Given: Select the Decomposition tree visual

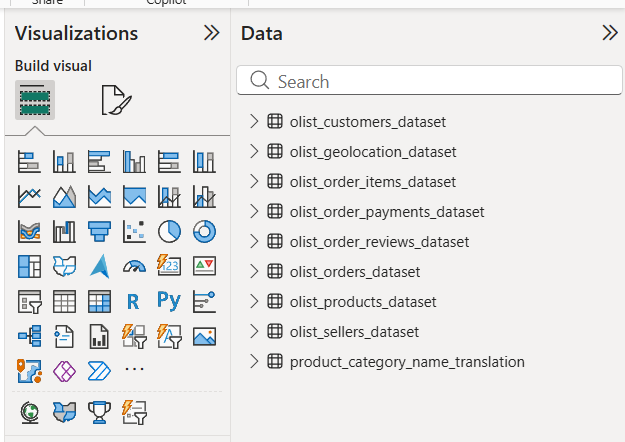Looking at the screenshot, I should tap(29, 336).
